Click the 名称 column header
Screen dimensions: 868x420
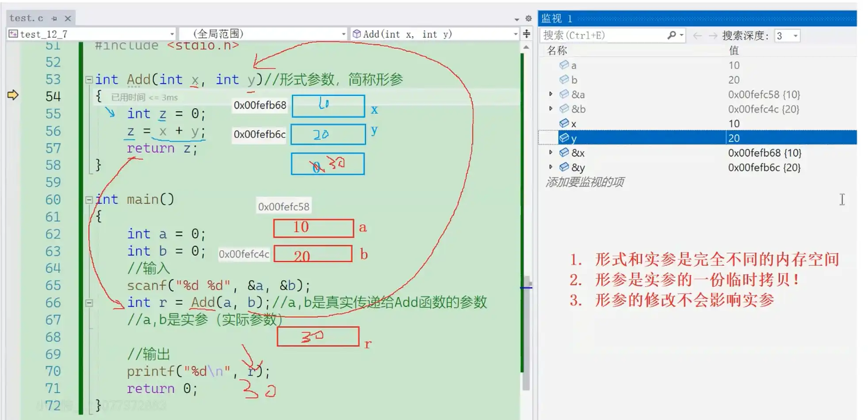(x=557, y=50)
